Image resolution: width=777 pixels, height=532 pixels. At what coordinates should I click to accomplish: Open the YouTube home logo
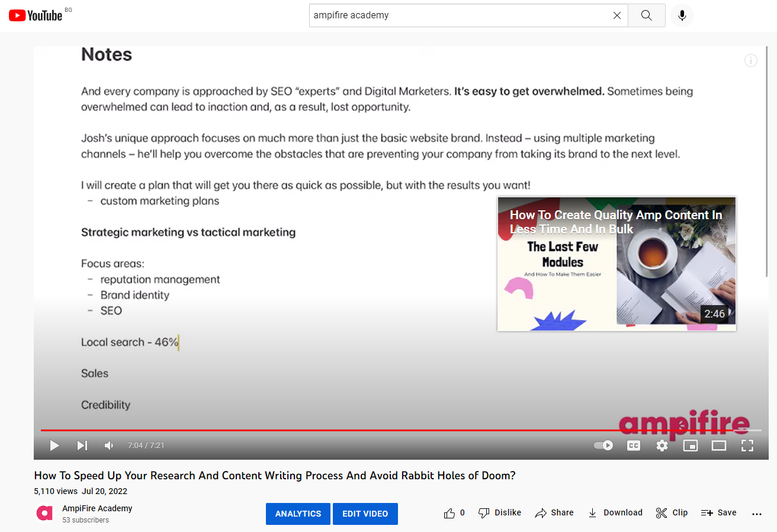(x=36, y=15)
